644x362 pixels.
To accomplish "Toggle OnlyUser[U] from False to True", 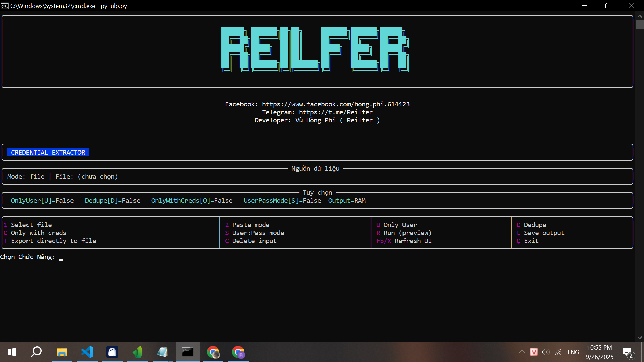I will coord(42,200).
